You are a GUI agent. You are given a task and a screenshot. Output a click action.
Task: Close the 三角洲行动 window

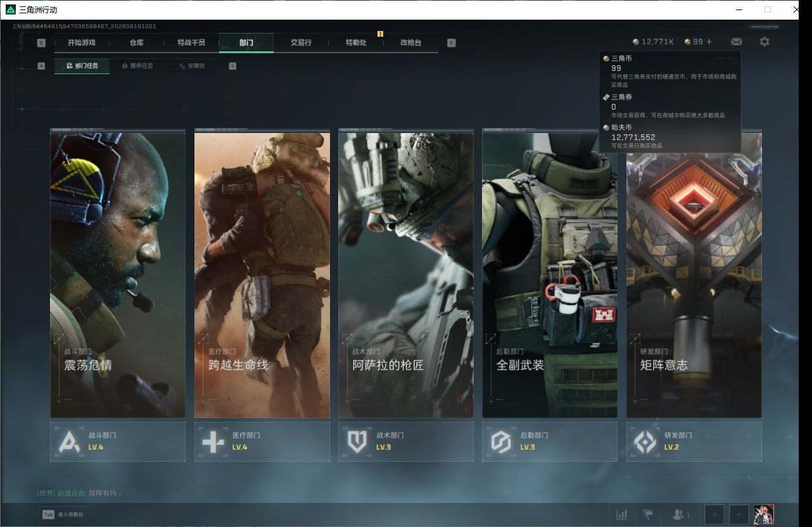(x=796, y=10)
